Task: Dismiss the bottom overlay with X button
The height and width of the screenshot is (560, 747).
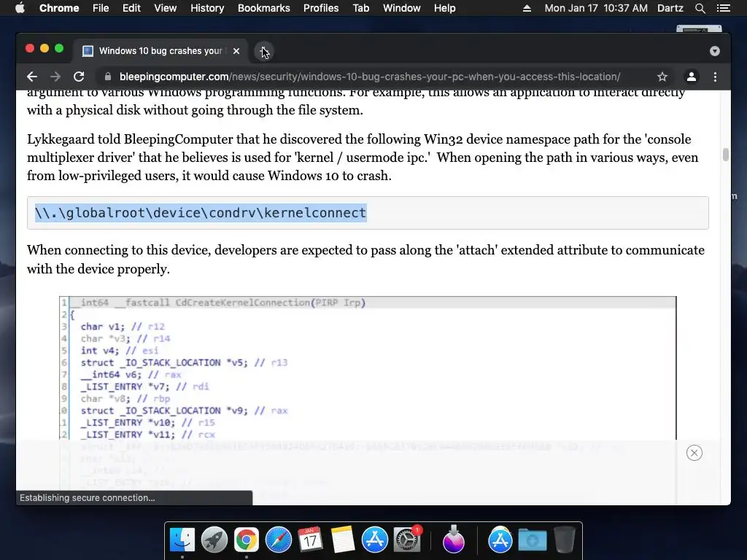Action: 694,453
